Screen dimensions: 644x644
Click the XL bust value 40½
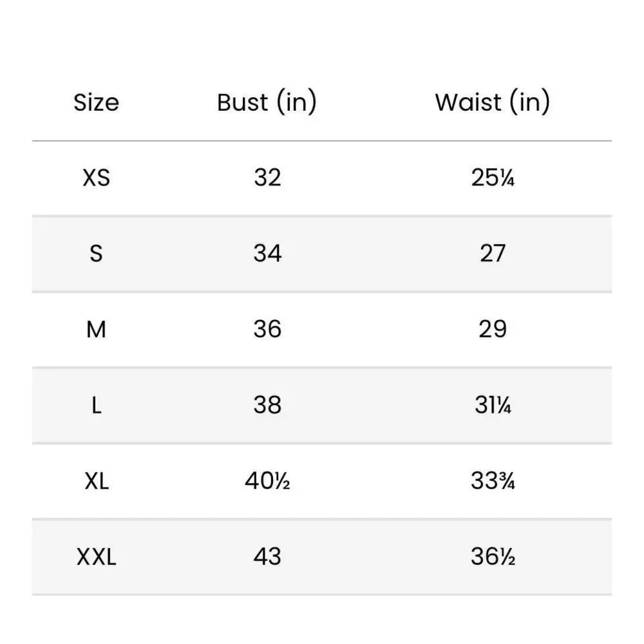[x=267, y=481]
